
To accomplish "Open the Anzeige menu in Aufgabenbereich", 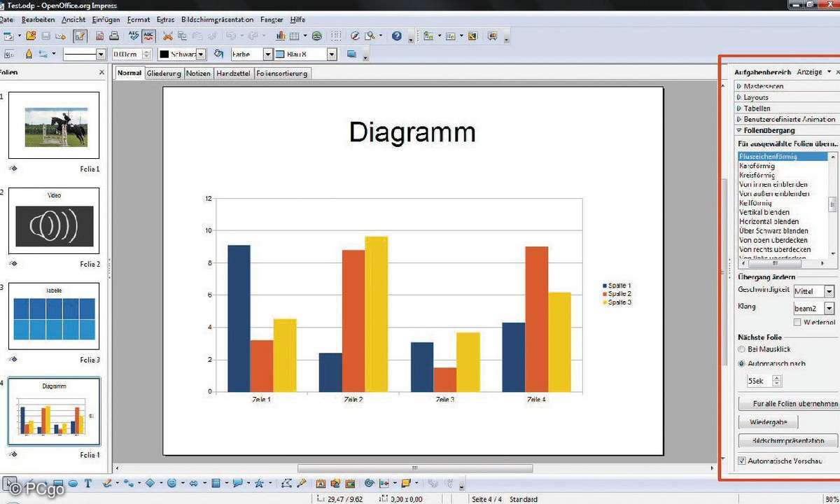I will (x=813, y=72).
